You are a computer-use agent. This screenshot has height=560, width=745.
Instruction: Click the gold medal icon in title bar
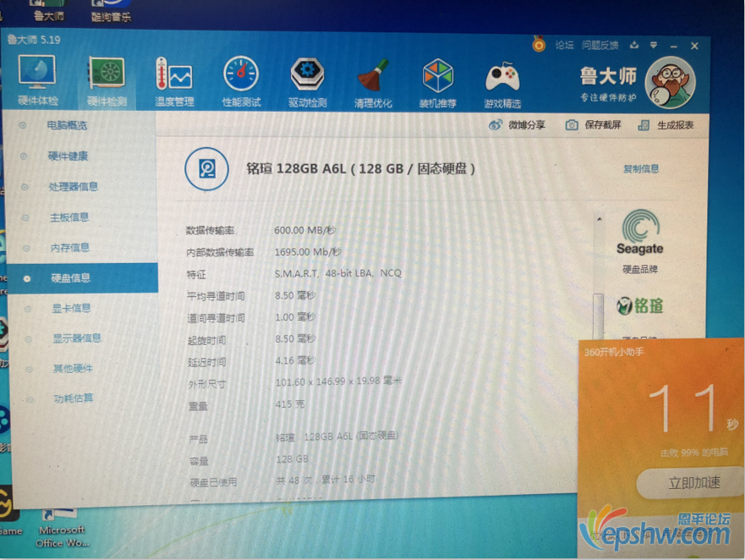pos(539,44)
